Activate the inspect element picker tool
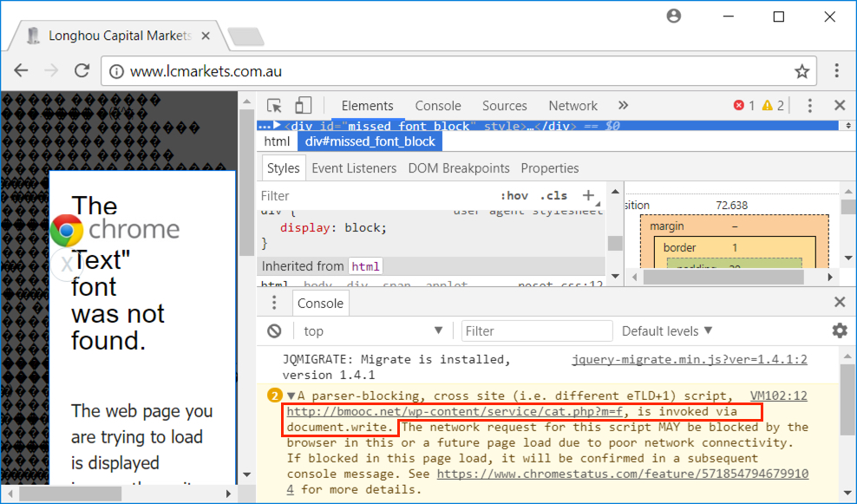This screenshot has height=504, width=857. [274, 106]
